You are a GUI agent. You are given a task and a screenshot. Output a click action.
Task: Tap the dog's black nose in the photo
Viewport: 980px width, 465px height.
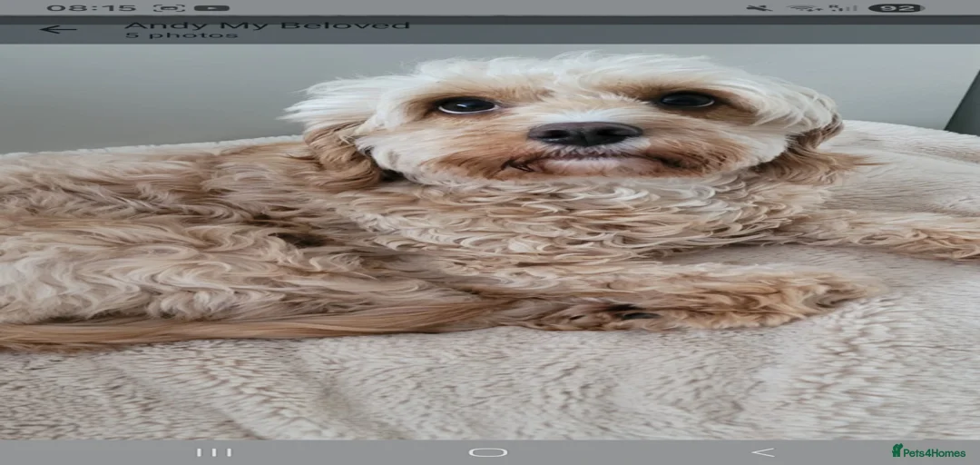tap(585, 134)
